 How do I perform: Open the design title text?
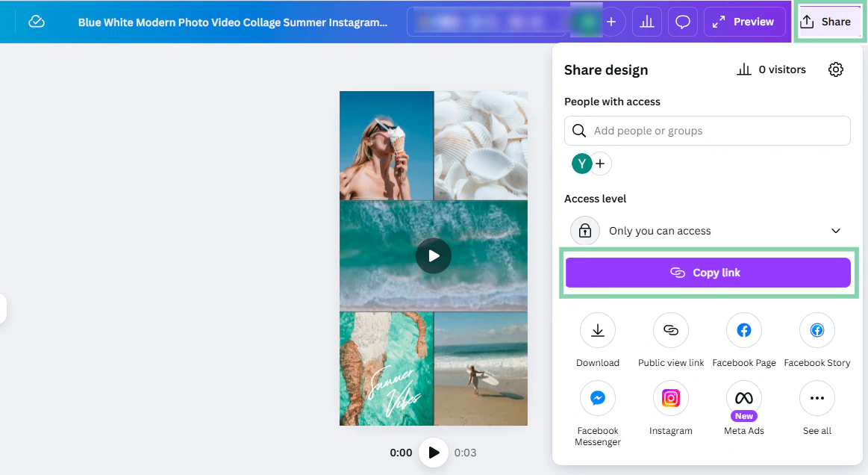pyautogui.click(x=233, y=22)
